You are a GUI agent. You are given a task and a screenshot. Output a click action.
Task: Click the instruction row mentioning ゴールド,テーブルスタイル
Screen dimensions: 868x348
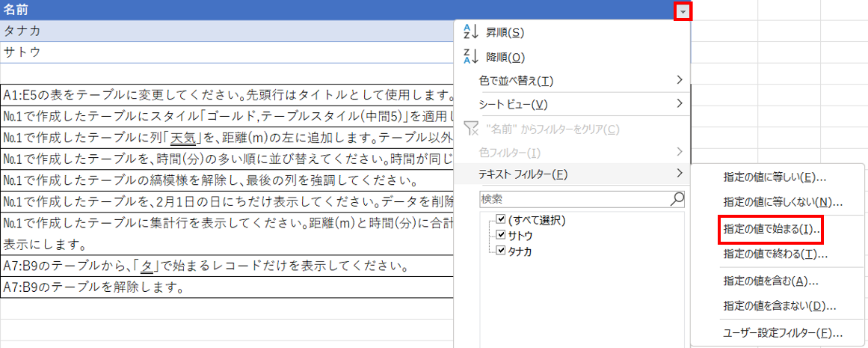[x=227, y=116]
